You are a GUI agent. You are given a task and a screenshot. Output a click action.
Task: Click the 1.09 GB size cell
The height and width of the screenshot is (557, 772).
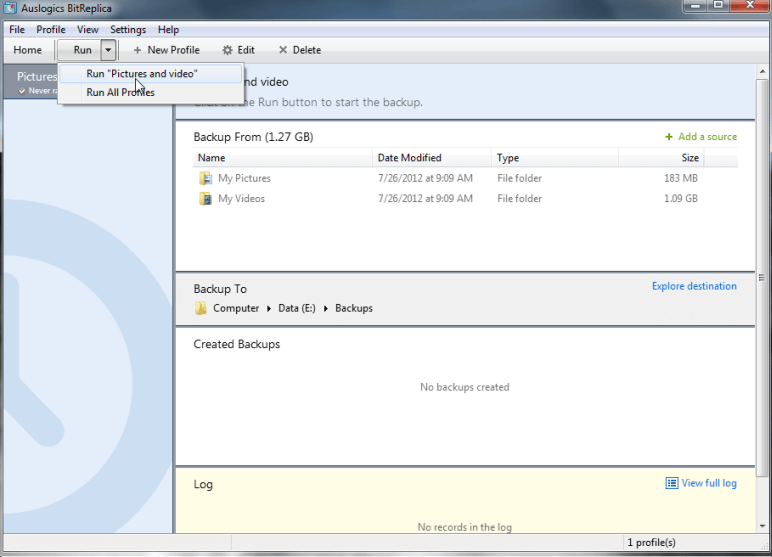[681, 198]
